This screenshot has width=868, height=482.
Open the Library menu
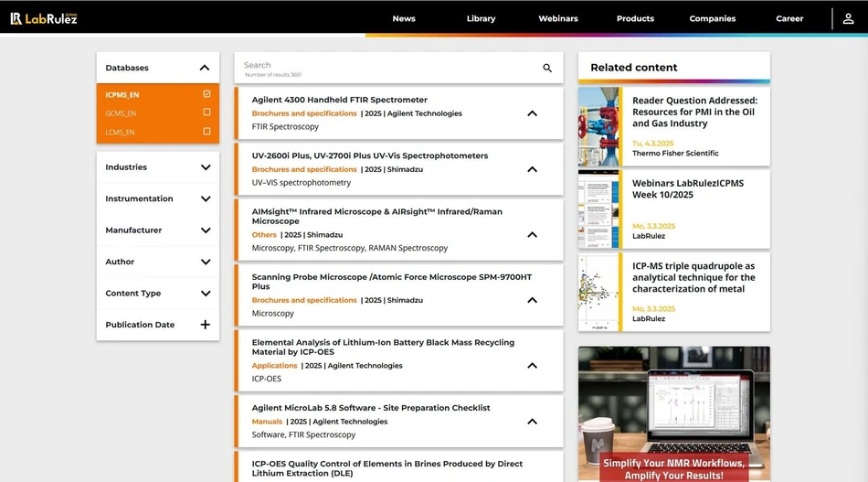[481, 18]
